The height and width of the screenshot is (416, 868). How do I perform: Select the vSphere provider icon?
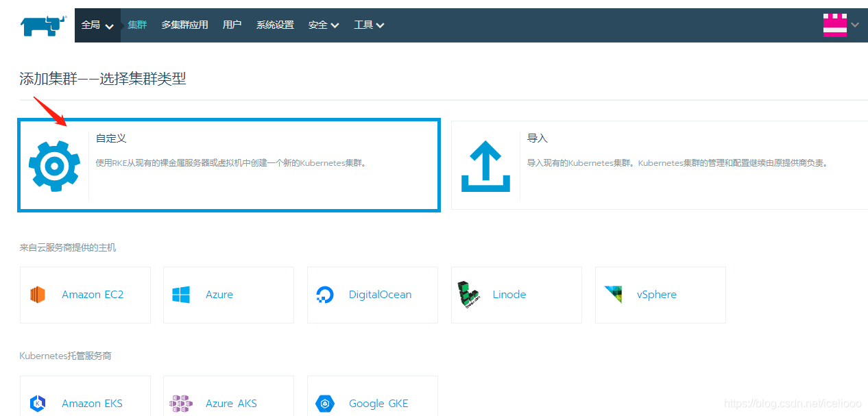(x=613, y=294)
